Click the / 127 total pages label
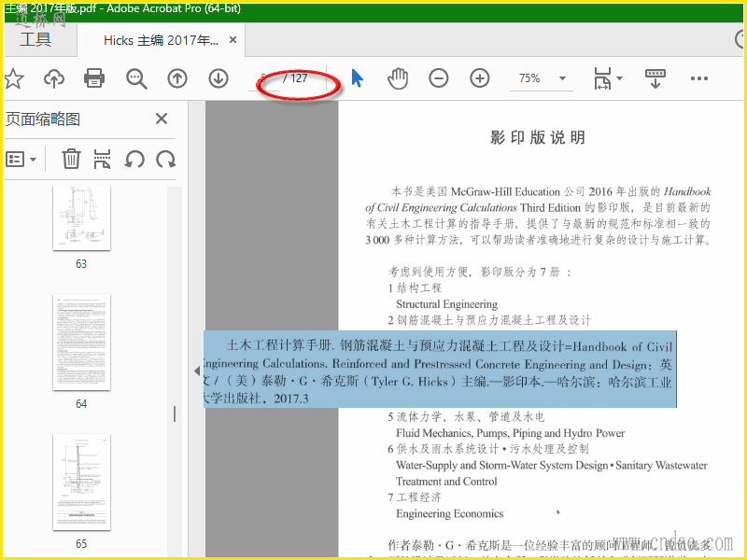This screenshot has width=747, height=560. (x=295, y=78)
